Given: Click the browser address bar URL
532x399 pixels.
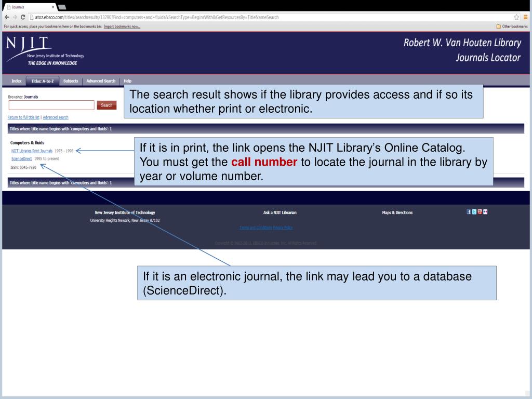Looking at the screenshot, I should click(156, 17).
